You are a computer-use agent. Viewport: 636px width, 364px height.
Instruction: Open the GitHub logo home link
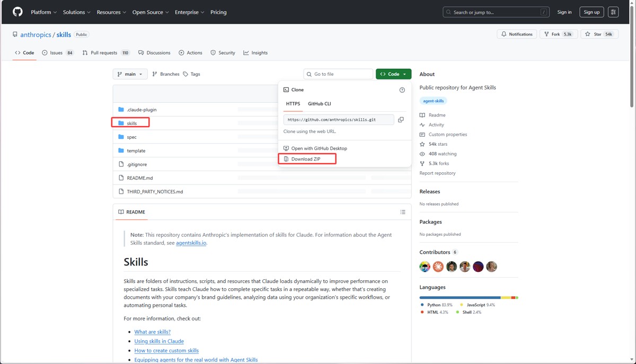click(x=17, y=12)
